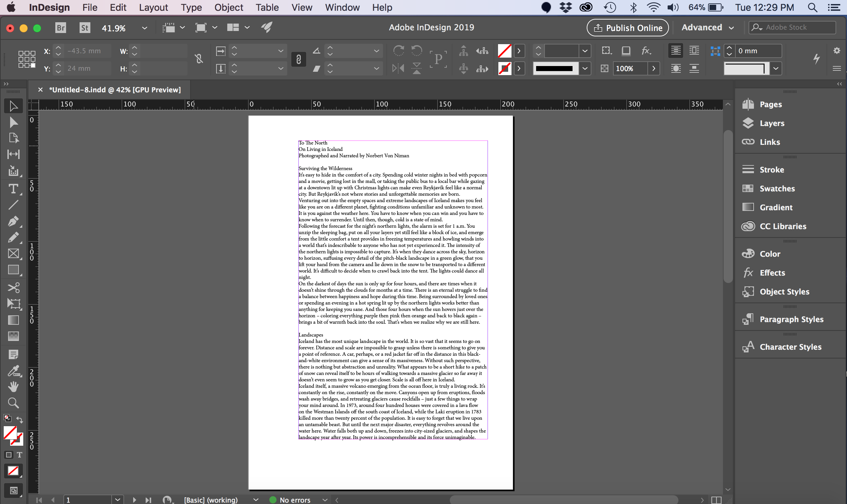
Task: Click the stroke color swatch in control panel
Action: pyautogui.click(x=504, y=69)
